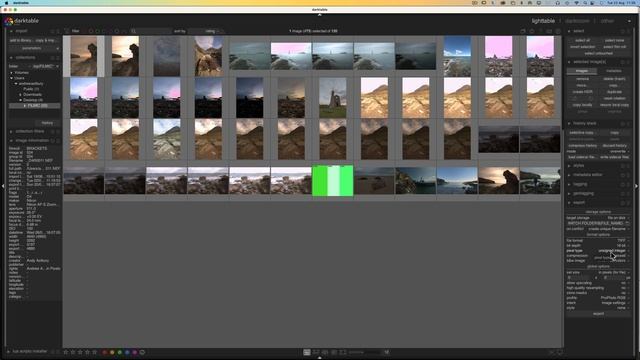Switch to zoomable lighttable layout icon
The width and height of the screenshot is (640, 360).
[x=316, y=352]
